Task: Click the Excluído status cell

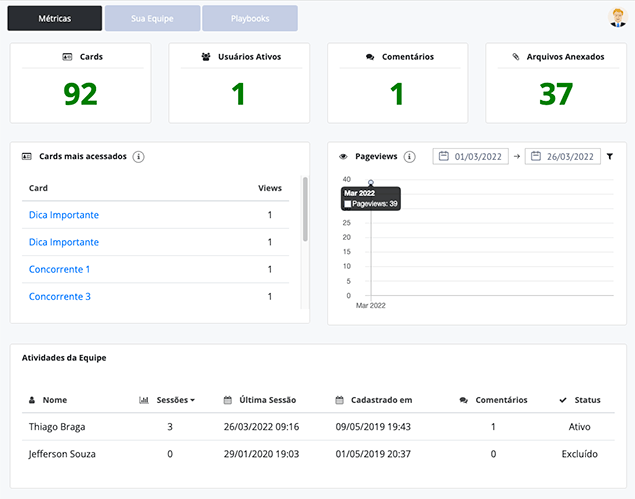Action: [x=579, y=454]
